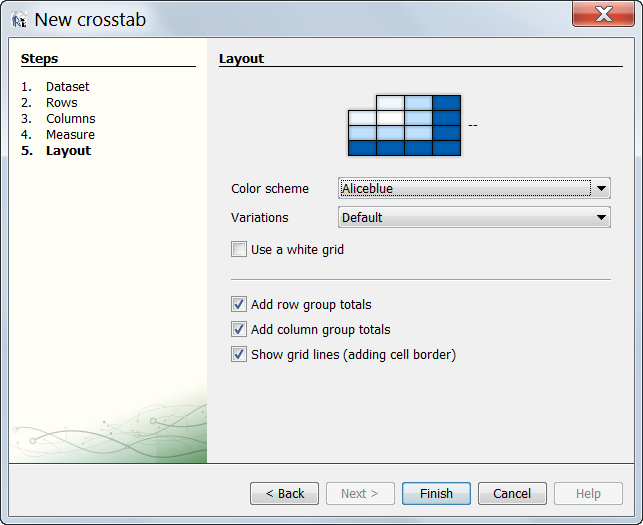Select the Dataset step in Steps list
Screen dimensions: 643x525
click(67, 87)
